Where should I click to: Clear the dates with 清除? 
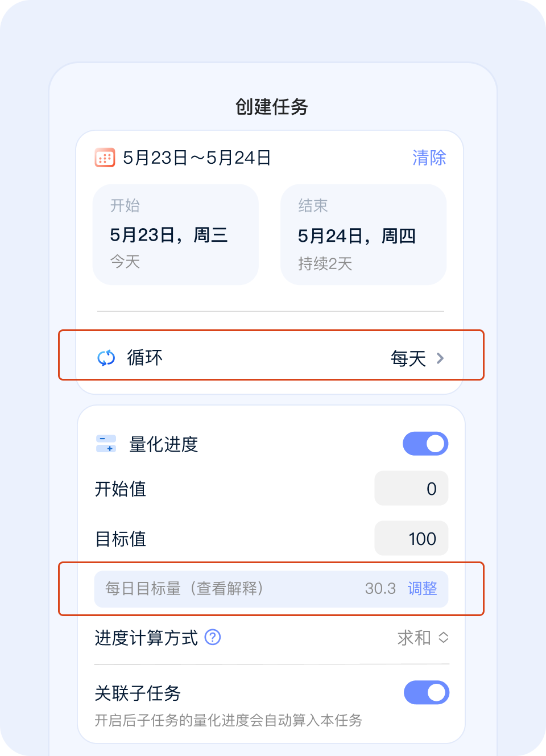click(x=429, y=158)
